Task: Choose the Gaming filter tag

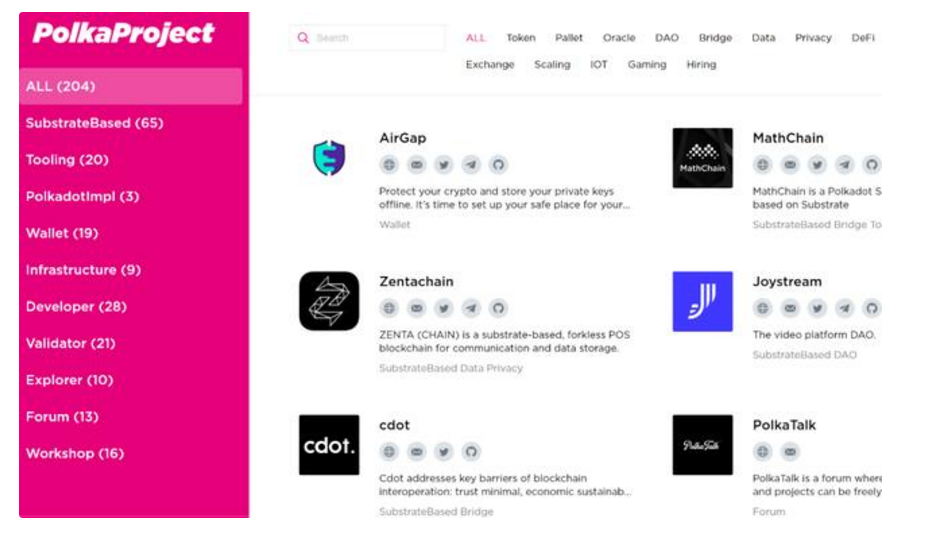Action: (x=647, y=65)
